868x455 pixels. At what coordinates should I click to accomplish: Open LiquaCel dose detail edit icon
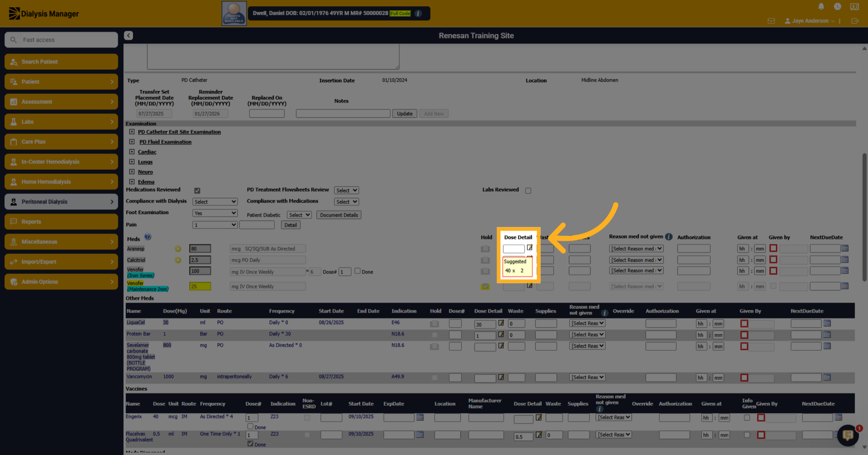[501, 323]
